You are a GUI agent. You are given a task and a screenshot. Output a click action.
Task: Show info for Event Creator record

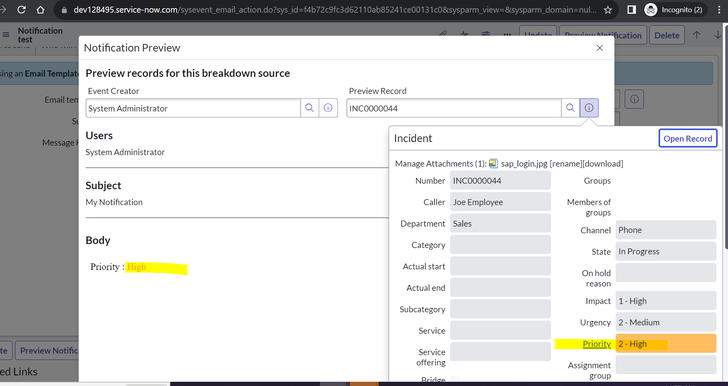coord(328,108)
